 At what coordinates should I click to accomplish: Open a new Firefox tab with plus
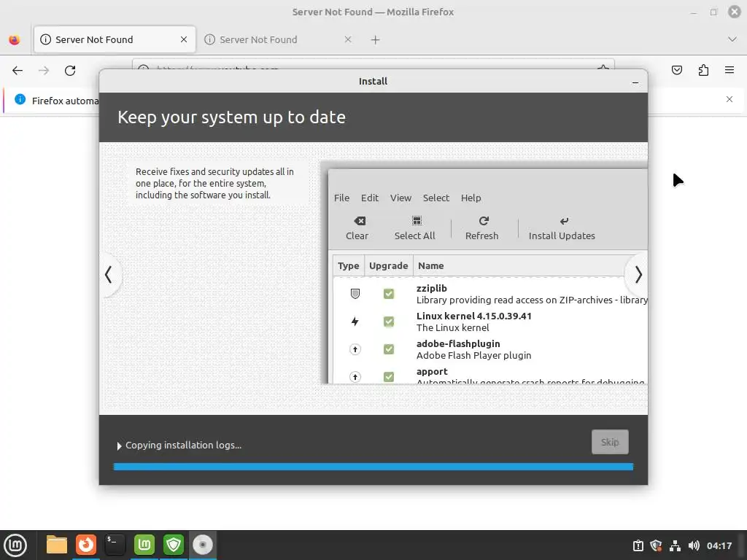coord(376,40)
